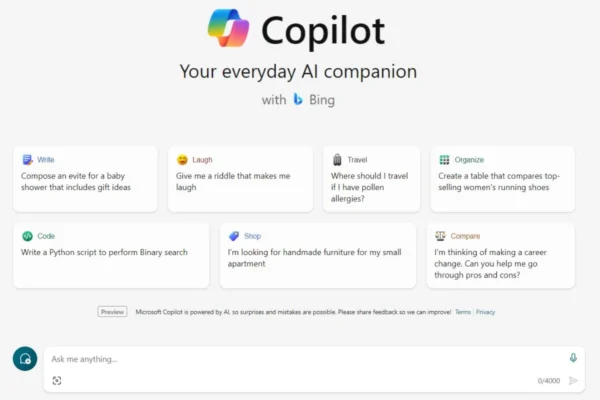Click the Preview badge
The width and height of the screenshot is (600, 400).
coord(112,312)
